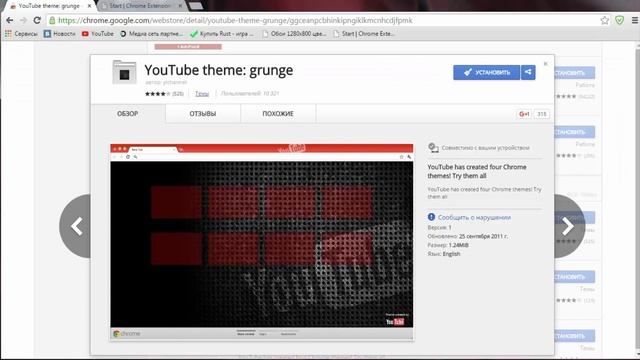
Task: Click the star rating of the theme
Action: pyautogui.click(x=157, y=93)
